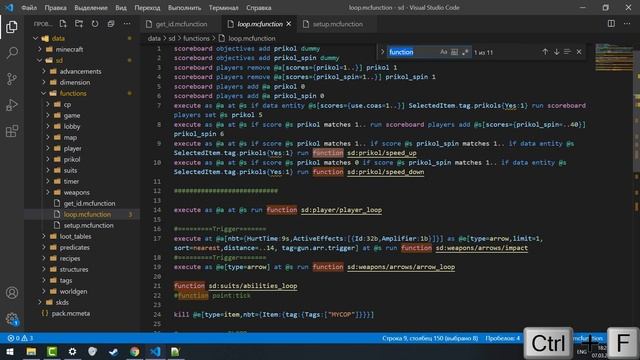Screen dimensions: 640x360
Task: Open the Run and Debug view
Action: click(12, 105)
